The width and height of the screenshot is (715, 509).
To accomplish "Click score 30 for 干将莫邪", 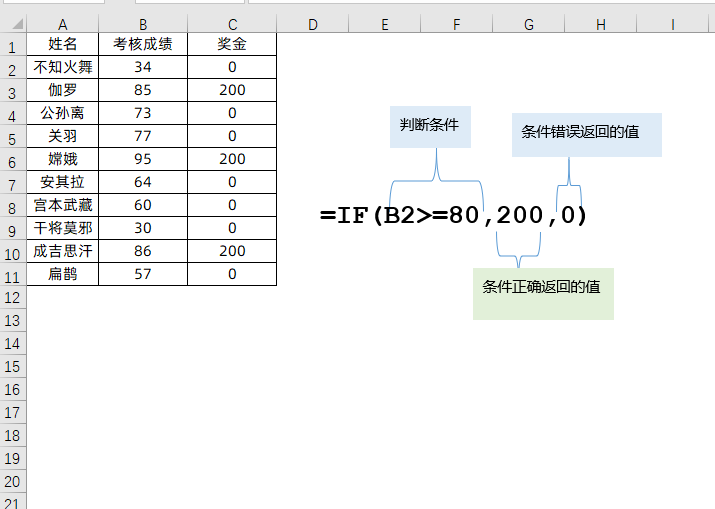I will (x=143, y=228).
